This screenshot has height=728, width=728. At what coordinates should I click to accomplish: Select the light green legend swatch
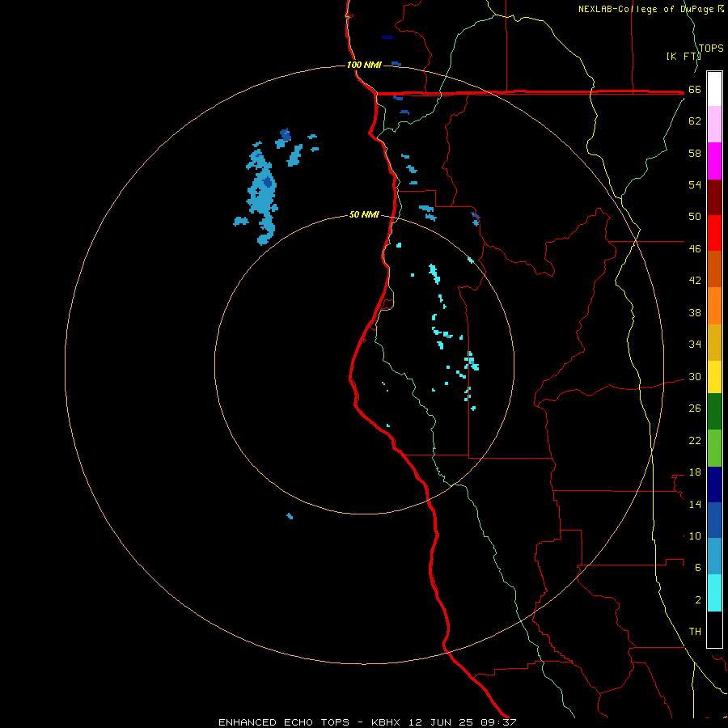pyautogui.click(x=714, y=448)
